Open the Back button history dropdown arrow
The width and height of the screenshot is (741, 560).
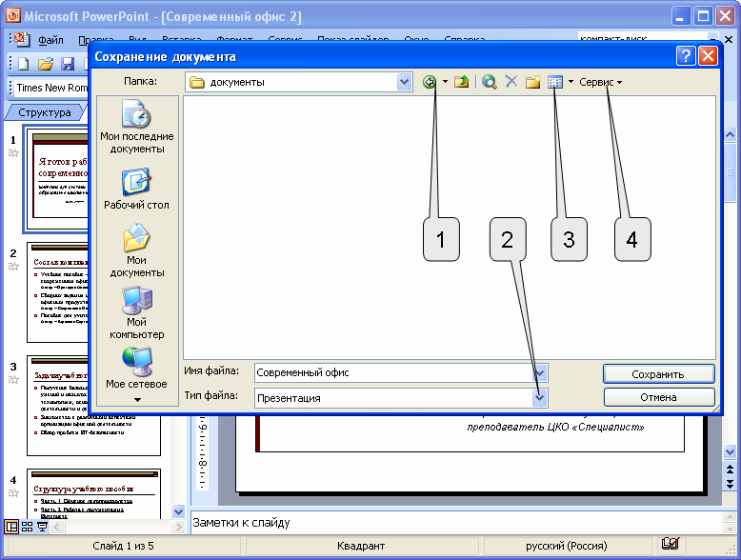click(x=445, y=82)
